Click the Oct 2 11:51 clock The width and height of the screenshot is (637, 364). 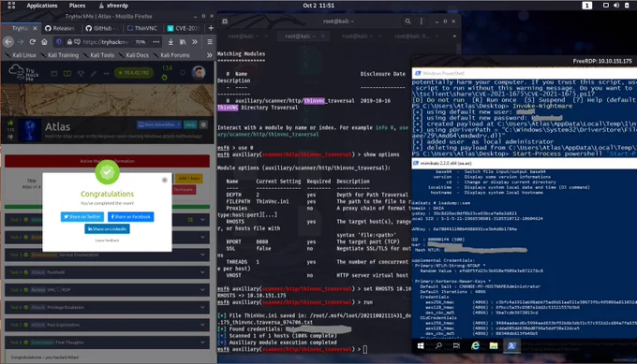[318, 6]
